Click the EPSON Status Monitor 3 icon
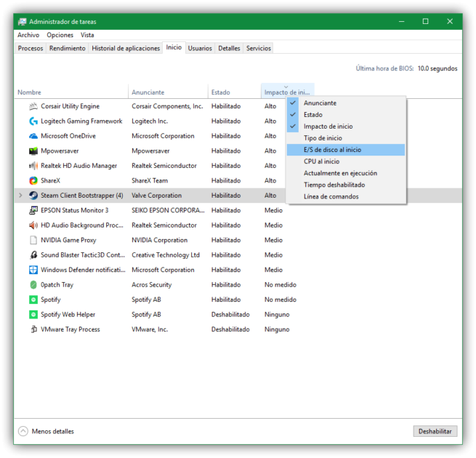This screenshot has height=458, width=476. 33,211
